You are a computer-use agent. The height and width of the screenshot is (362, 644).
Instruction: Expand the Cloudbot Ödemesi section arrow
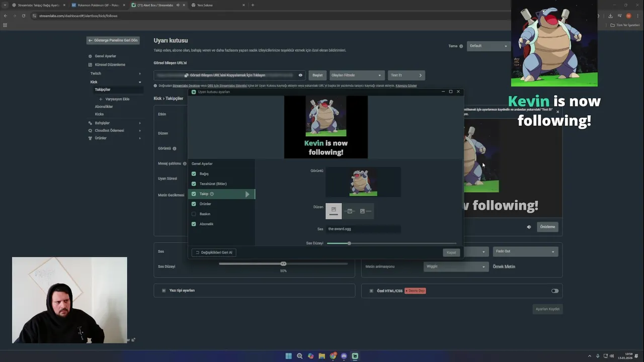pos(140,131)
